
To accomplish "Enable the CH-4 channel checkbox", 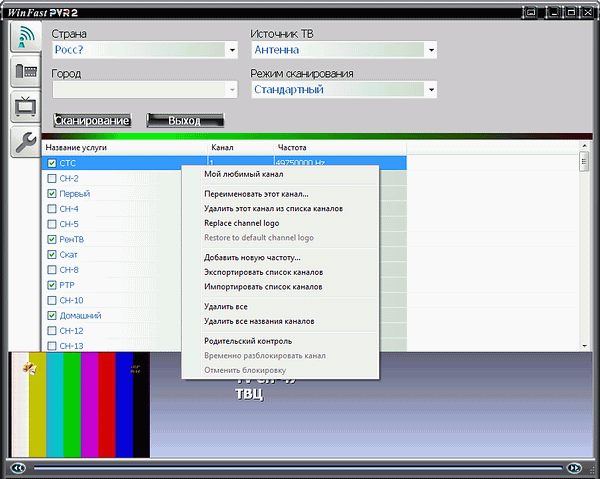I will 51,209.
